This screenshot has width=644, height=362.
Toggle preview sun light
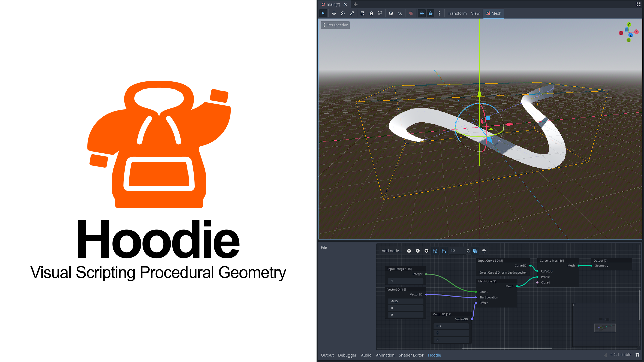tap(422, 13)
